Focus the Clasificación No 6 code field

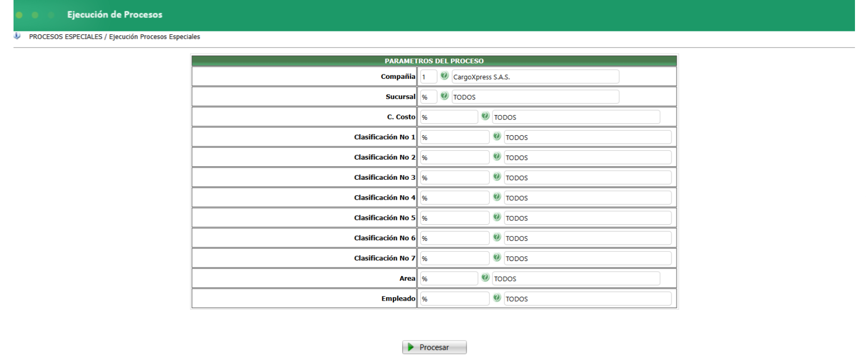pyautogui.click(x=454, y=238)
